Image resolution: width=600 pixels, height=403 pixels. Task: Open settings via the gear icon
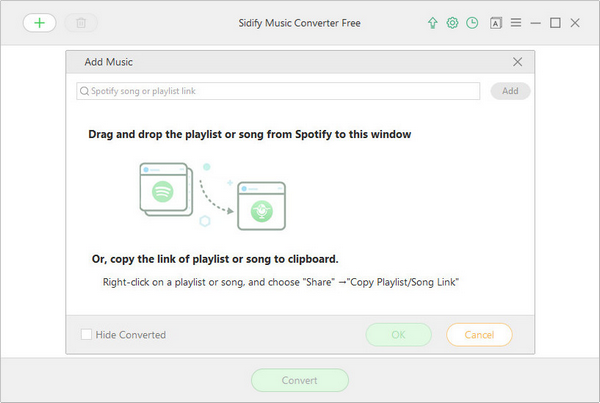tap(452, 23)
